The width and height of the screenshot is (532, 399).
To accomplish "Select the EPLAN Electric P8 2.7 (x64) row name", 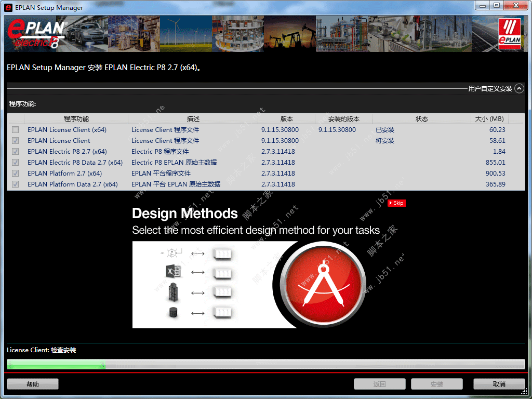I will click(x=67, y=151).
